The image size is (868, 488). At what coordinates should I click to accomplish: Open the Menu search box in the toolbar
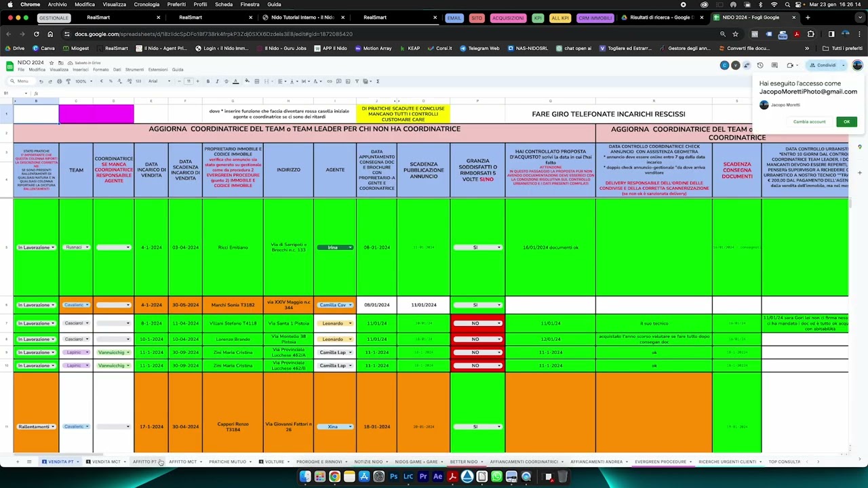click(x=22, y=81)
